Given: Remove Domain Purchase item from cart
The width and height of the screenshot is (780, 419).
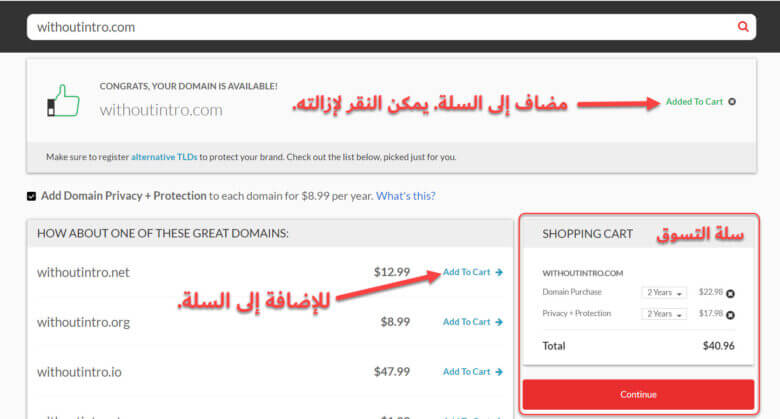Looking at the screenshot, I should point(730,294).
